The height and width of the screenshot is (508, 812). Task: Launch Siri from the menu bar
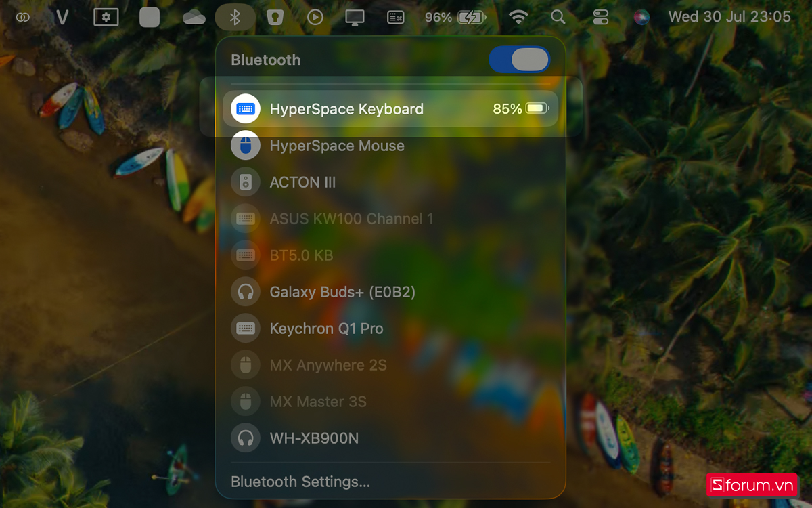point(641,17)
